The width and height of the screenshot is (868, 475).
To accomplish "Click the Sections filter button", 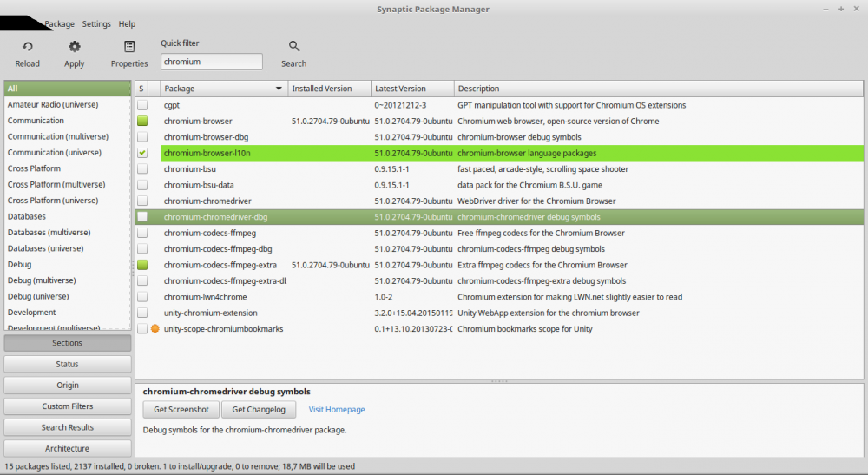I will pyautogui.click(x=68, y=343).
